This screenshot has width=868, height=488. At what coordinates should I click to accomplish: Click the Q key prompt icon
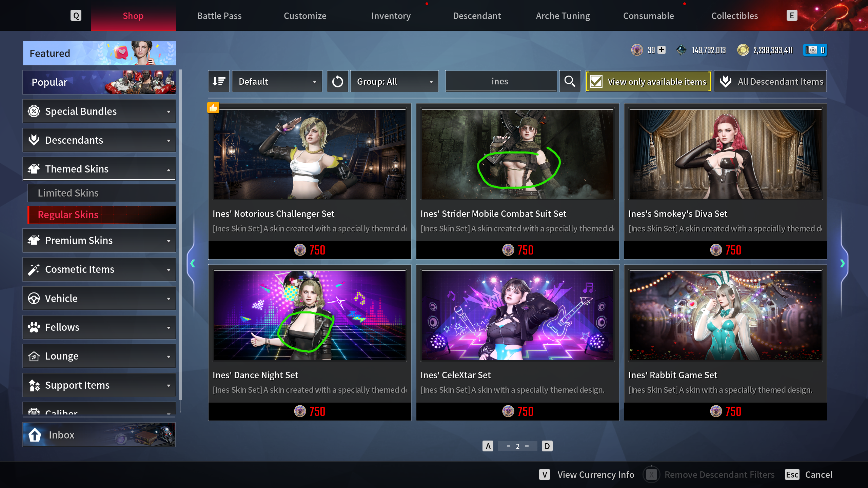coord(76,16)
